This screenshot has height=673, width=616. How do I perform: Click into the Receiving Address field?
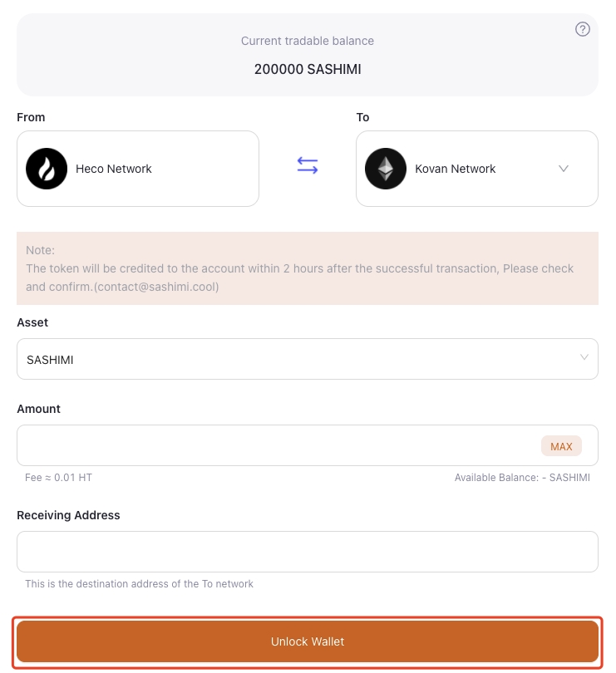click(x=308, y=552)
